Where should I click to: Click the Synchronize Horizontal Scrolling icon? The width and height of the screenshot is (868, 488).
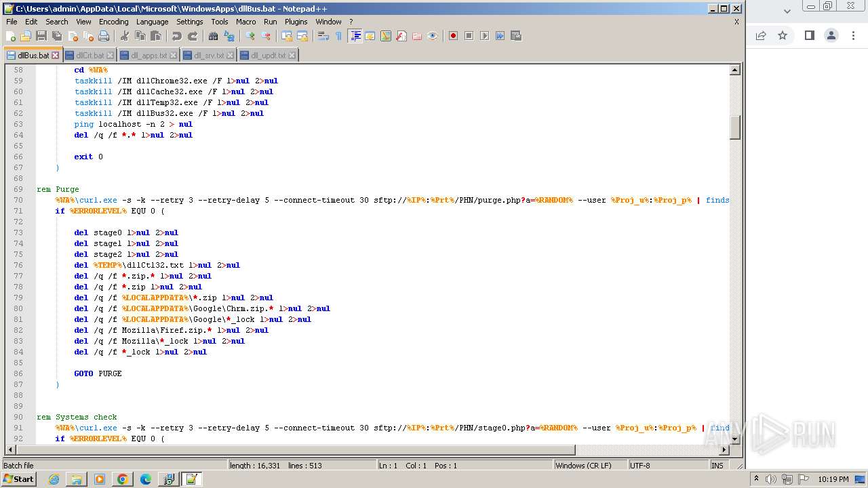click(x=302, y=36)
